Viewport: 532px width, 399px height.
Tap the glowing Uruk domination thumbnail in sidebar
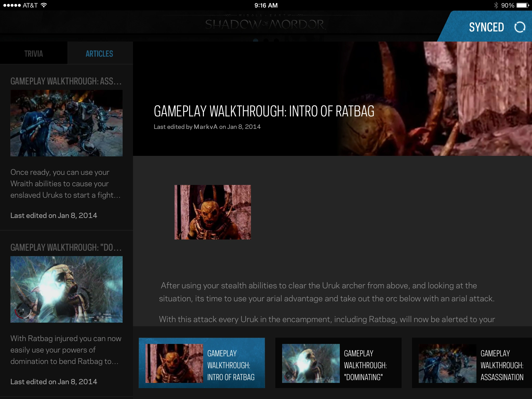click(66, 289)
